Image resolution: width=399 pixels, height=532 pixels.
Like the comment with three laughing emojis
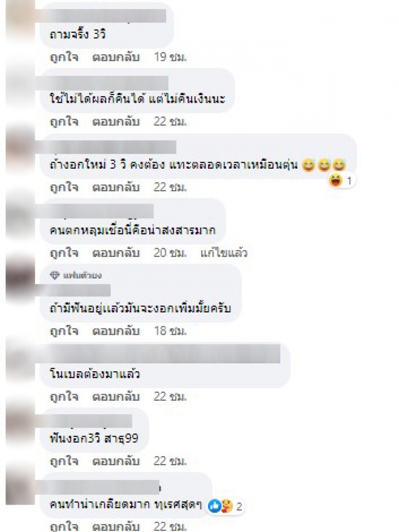[64, 187]
